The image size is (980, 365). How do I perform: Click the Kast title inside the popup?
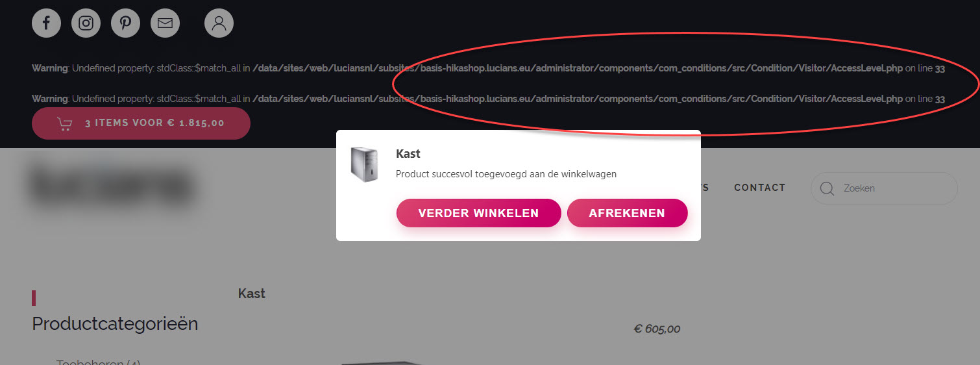click(x=408, y=154)
